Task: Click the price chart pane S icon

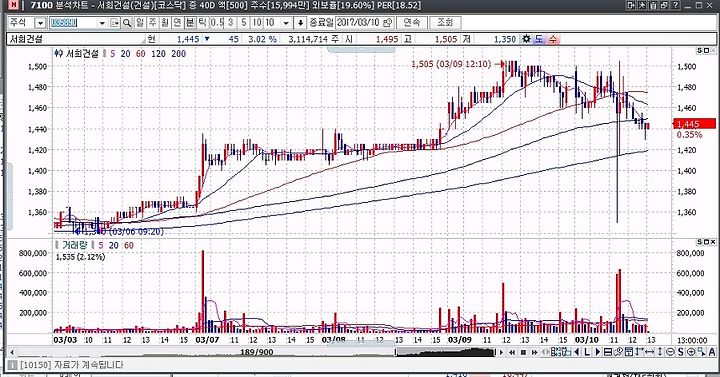Action: [x=699, y=50]
